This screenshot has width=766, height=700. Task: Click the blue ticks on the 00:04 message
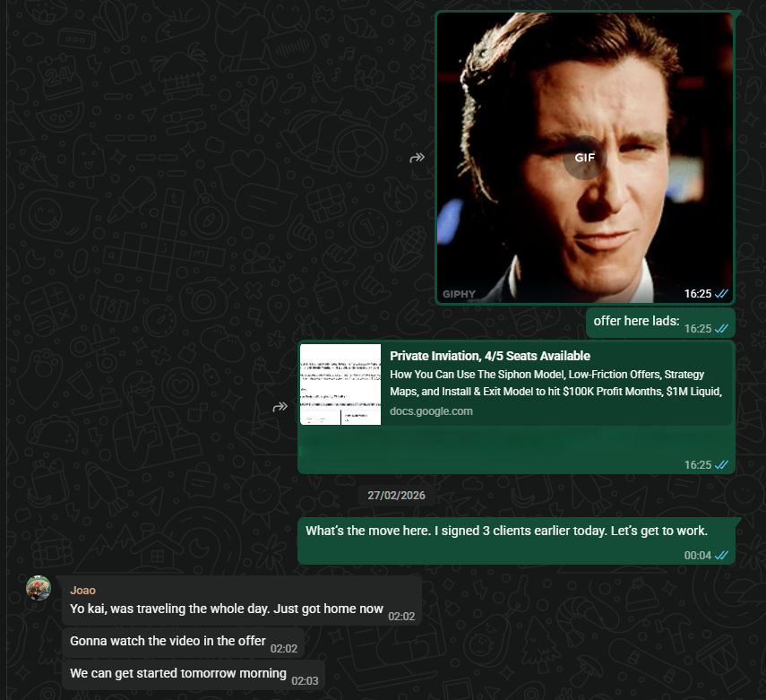tap(721, 556)
